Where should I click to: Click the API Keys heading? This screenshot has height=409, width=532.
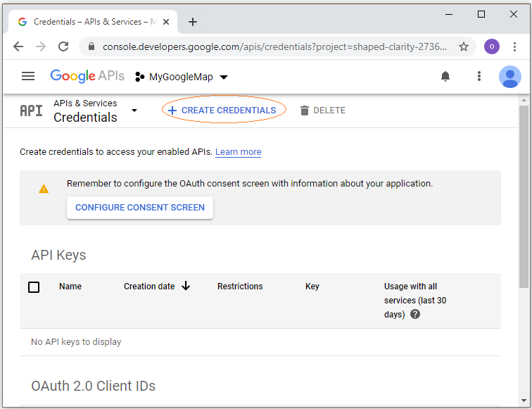click(58, 255)
